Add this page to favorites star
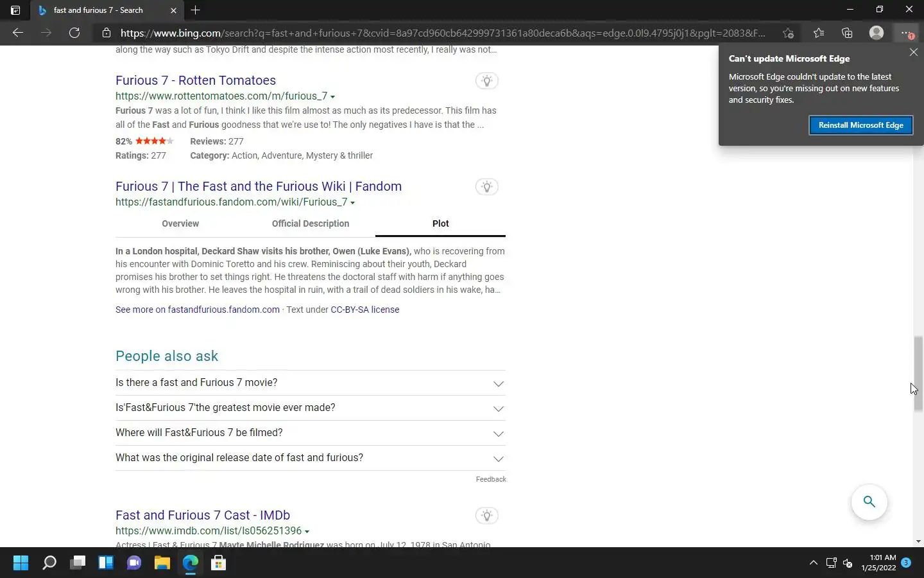This screenshot has height=578, width=924. point(788,33)
